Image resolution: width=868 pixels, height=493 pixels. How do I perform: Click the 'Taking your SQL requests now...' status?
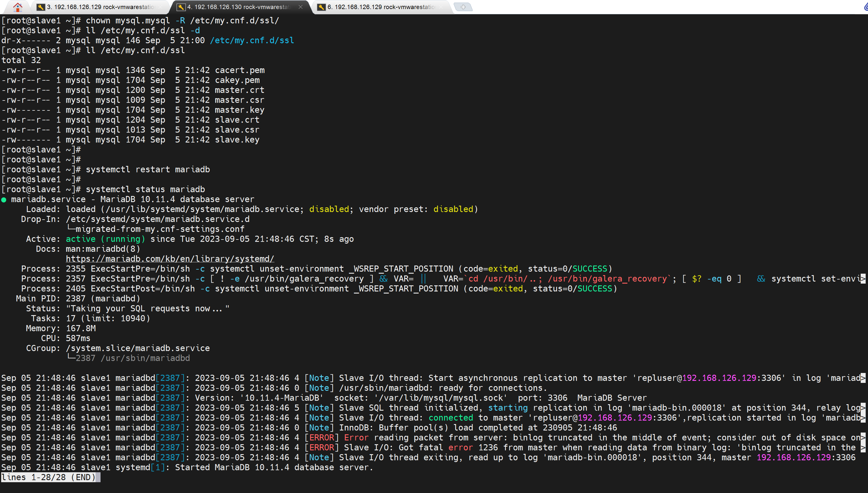[148, 309]
